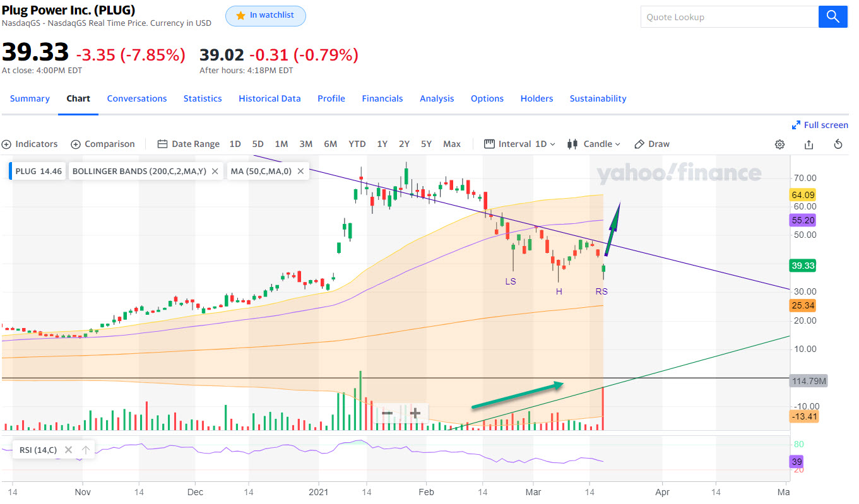This screenshot has height=504, width=859.
Task: Remove the Bollinger Bands indicator
Action: coord(215,171)
